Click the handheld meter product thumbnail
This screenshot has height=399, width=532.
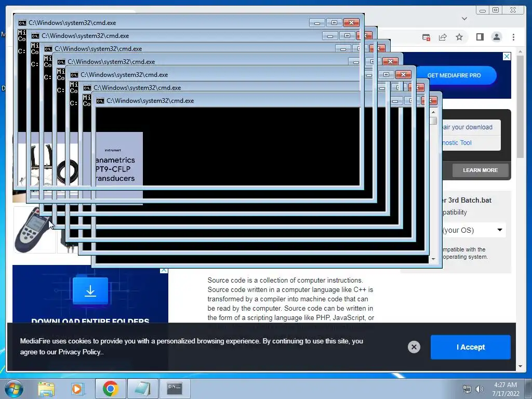click(x=34, y=230)
